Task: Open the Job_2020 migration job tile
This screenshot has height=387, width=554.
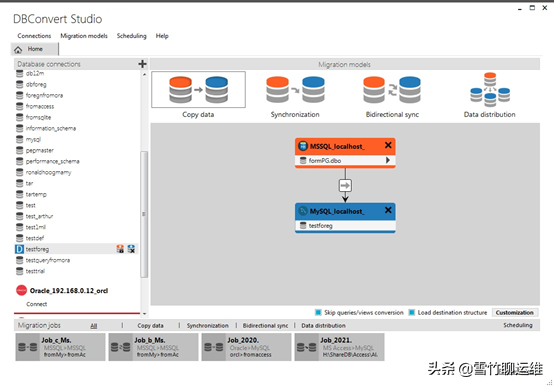Action: [x=246, y=347]
